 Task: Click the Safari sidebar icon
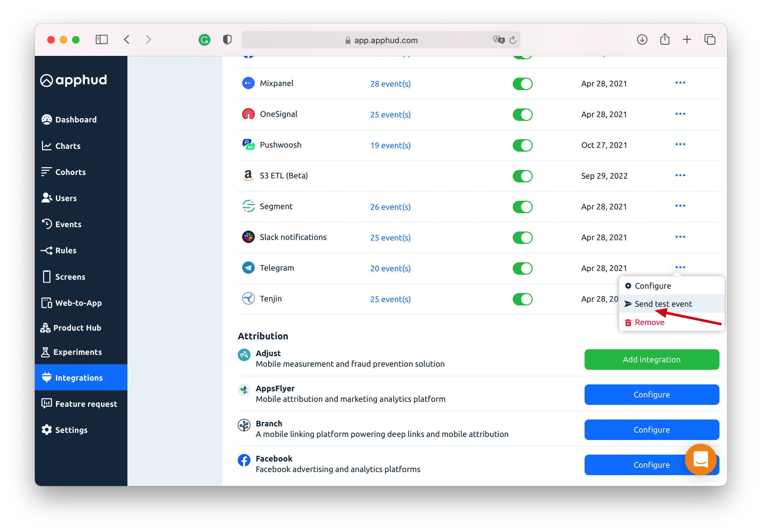pos(102,40)
